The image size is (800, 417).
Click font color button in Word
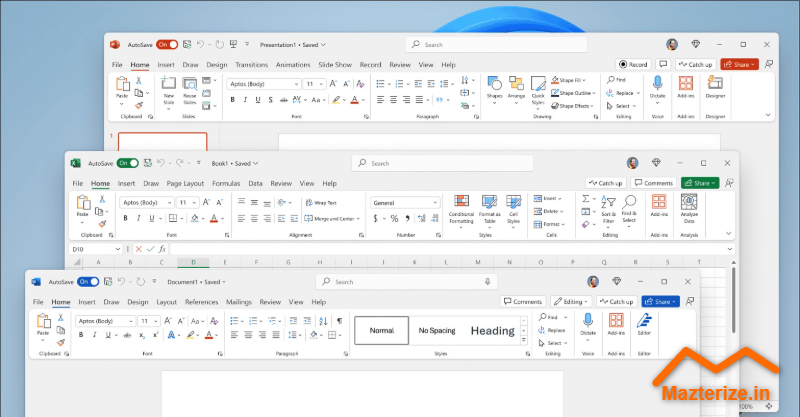pyautogui.click(x=209, y=335)
